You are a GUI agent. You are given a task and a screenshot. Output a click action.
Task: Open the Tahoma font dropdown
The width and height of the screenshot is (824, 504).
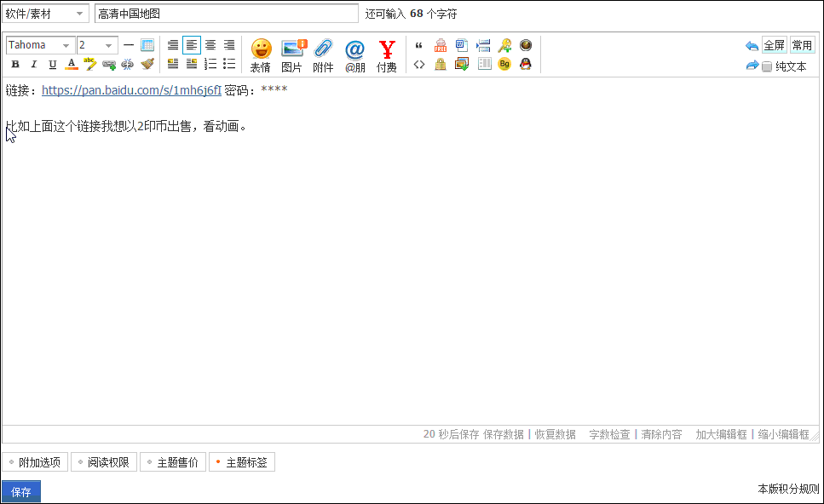[x=40, y=45]
